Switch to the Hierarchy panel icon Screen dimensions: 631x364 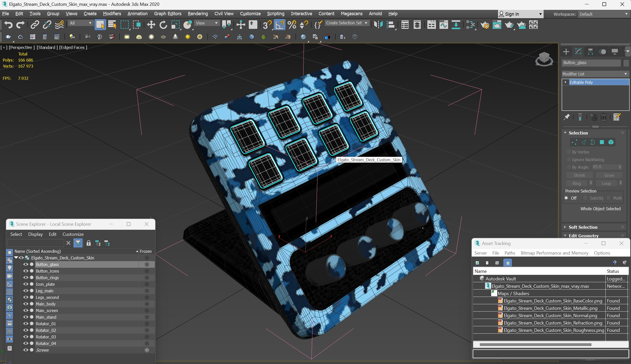590,52
